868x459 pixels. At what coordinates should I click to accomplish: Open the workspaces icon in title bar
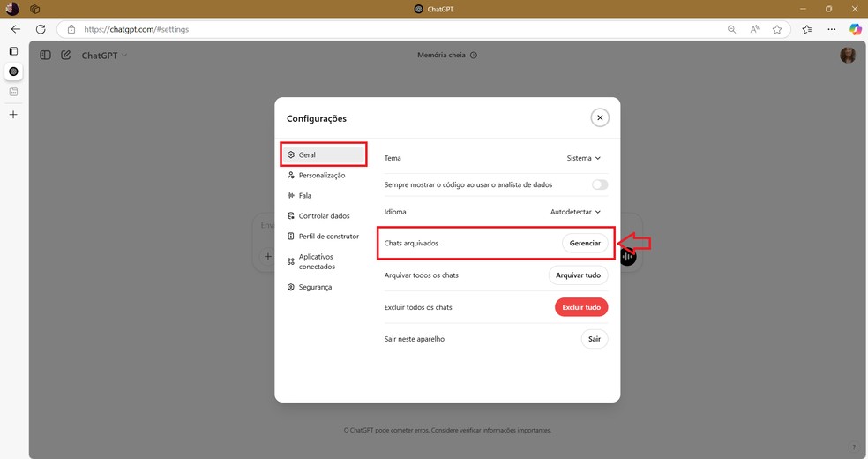click(35, 9)
